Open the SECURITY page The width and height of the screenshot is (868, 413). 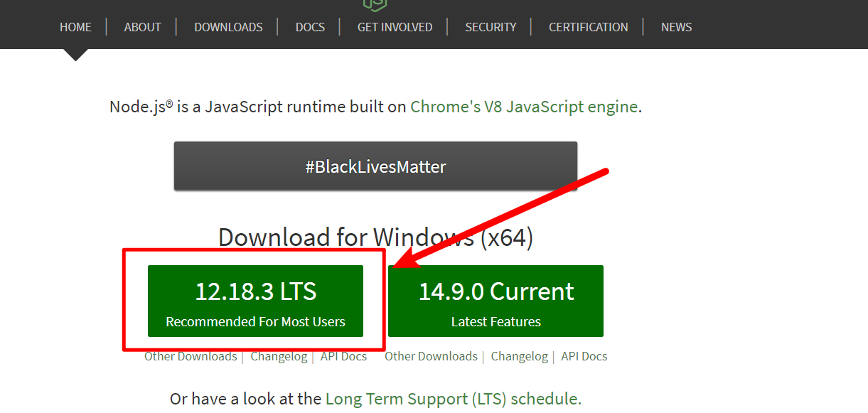[x=491, y=27]
